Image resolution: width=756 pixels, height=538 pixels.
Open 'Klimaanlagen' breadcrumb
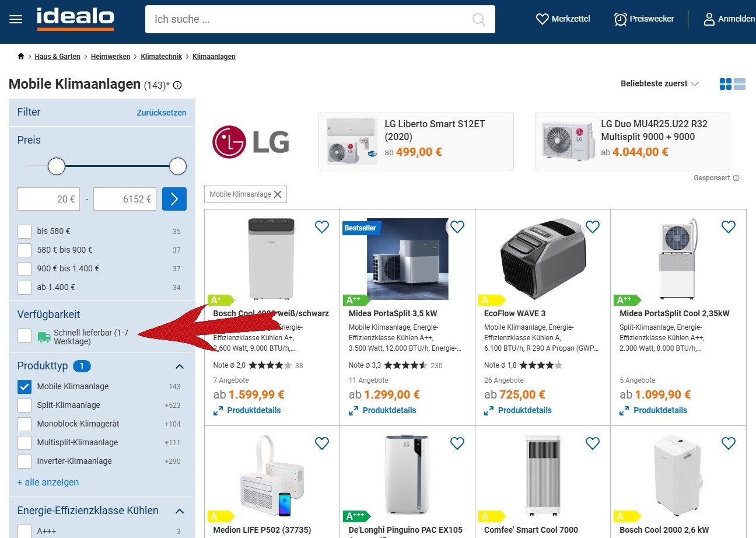coord(214,57)
